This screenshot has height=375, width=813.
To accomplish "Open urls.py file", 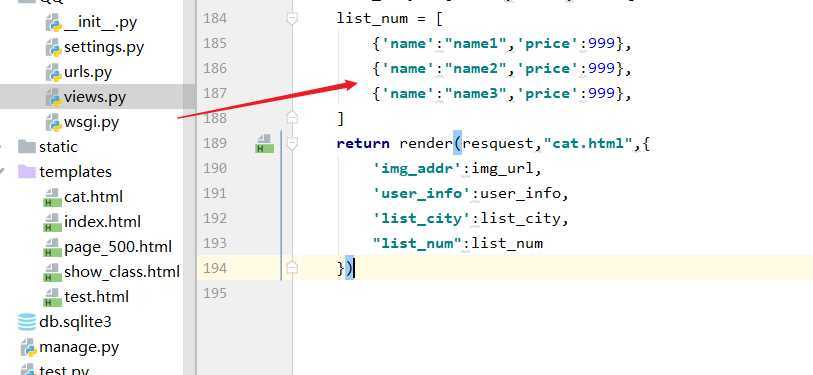I will (x=88, y=73).
